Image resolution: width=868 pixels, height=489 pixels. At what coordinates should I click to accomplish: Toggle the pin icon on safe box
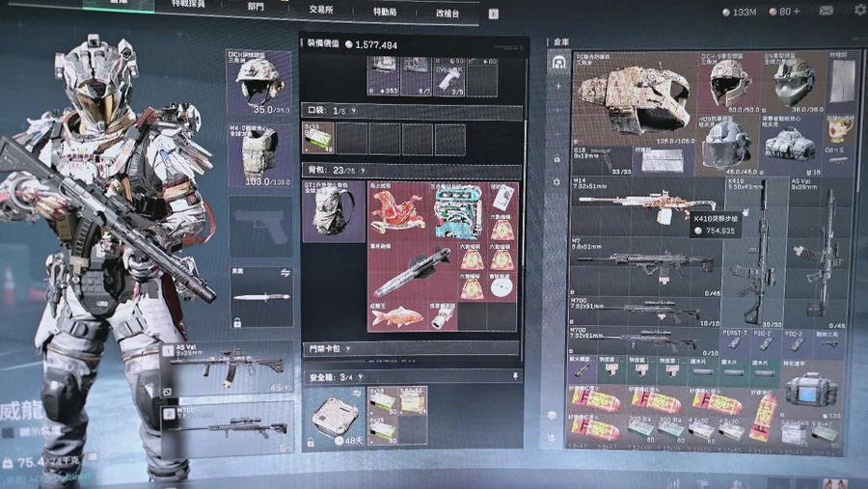tap(516, 377)
